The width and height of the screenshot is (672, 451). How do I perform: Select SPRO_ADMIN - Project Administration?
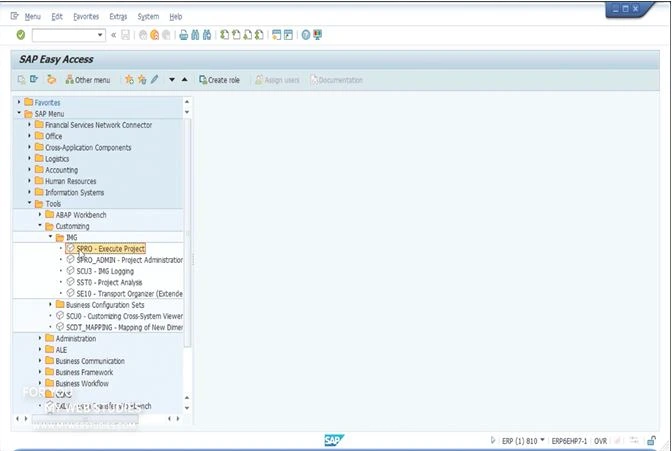click(x=129, y=260)
